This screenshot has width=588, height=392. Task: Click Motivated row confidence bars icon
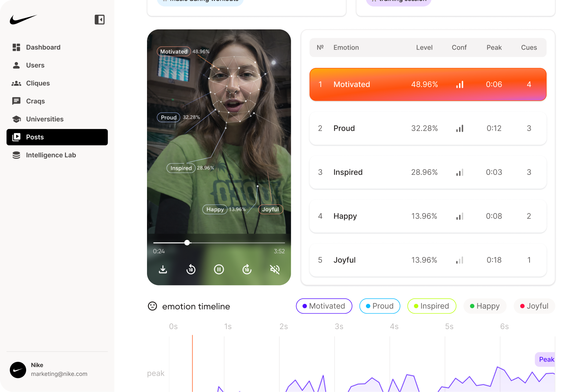click(460, 84)
